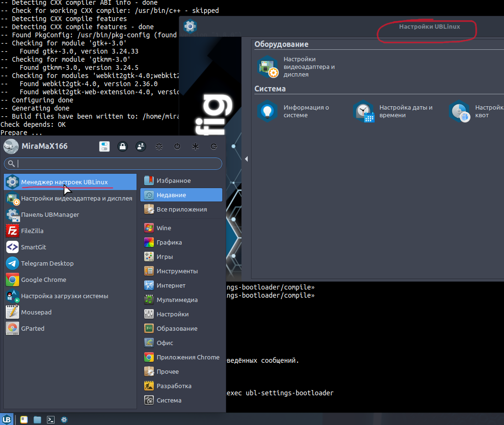Click the sun-shaped icon in menu header

click(159, 146)
